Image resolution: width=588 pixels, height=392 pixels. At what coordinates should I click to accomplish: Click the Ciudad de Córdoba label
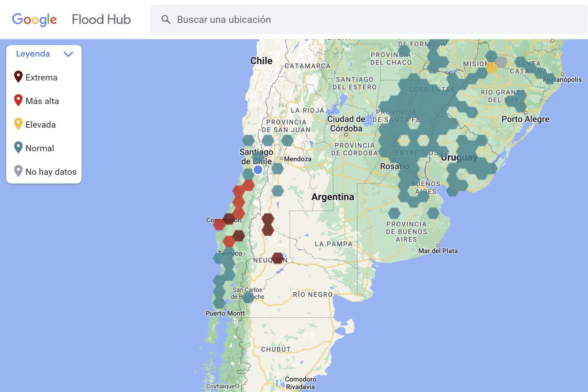[x=346, y=124]
